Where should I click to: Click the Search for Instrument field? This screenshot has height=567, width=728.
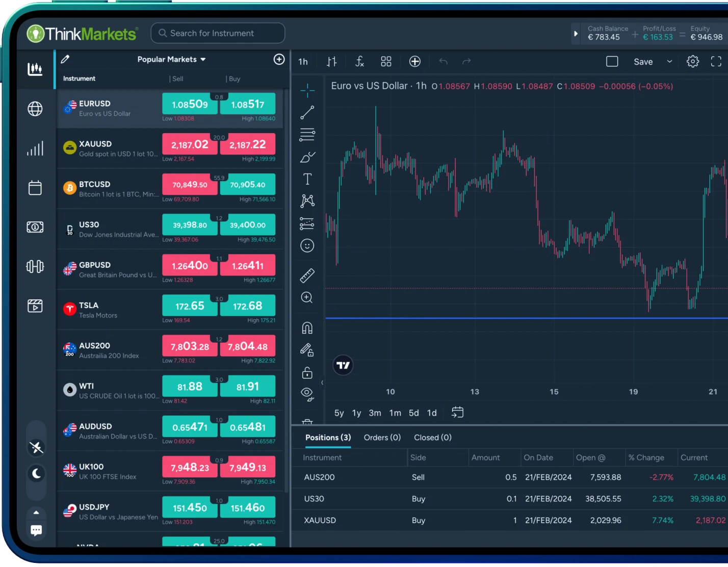218,33
